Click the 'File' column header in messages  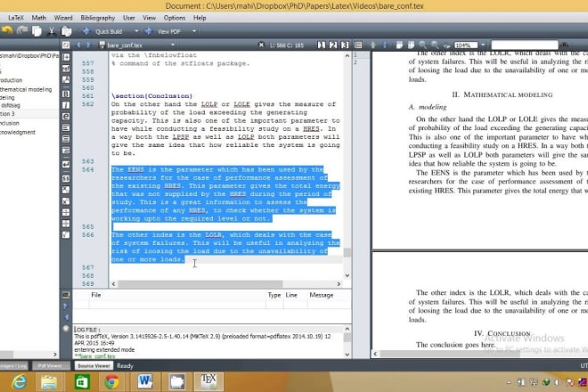(x=96, y=295)
